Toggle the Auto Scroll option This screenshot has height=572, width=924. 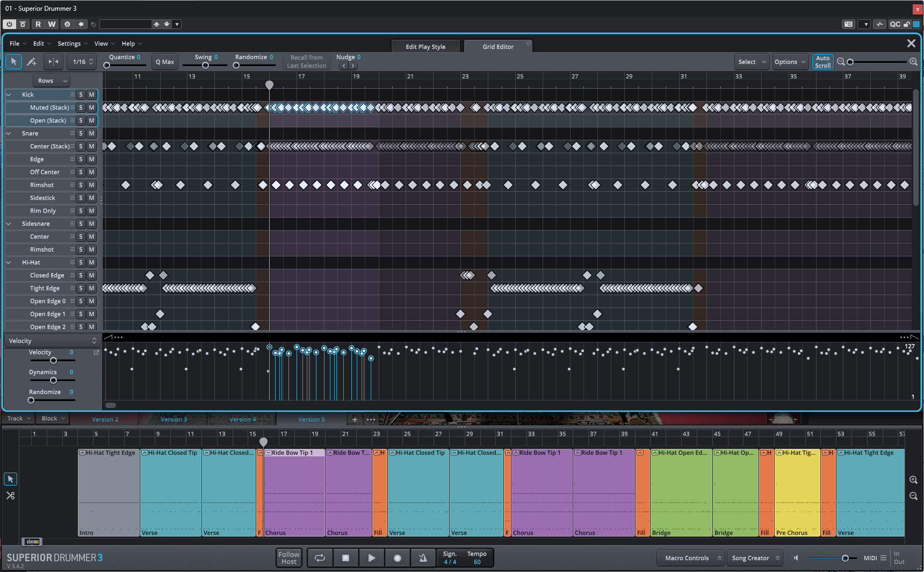822,62
